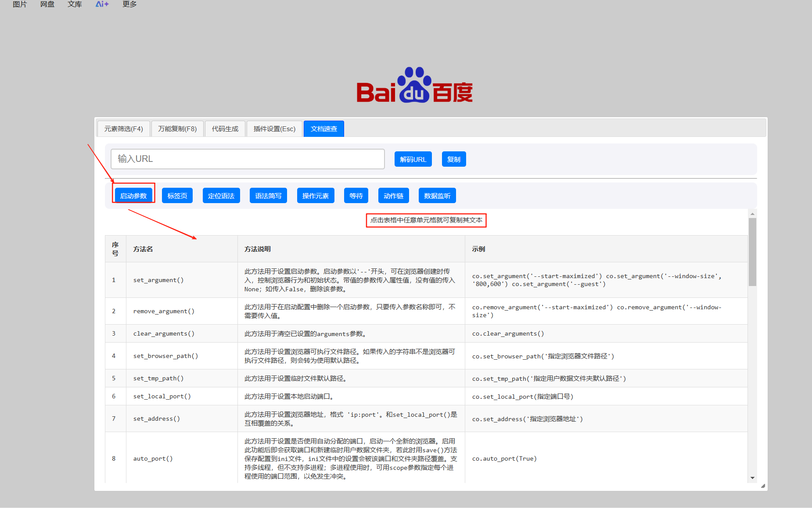
Task: Click the 复制 button
Action: [x=454, y=159]
